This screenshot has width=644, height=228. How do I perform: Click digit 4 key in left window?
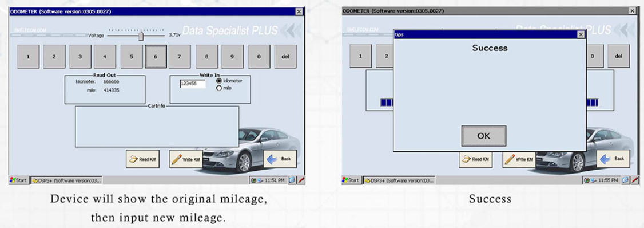click(105, 56)
